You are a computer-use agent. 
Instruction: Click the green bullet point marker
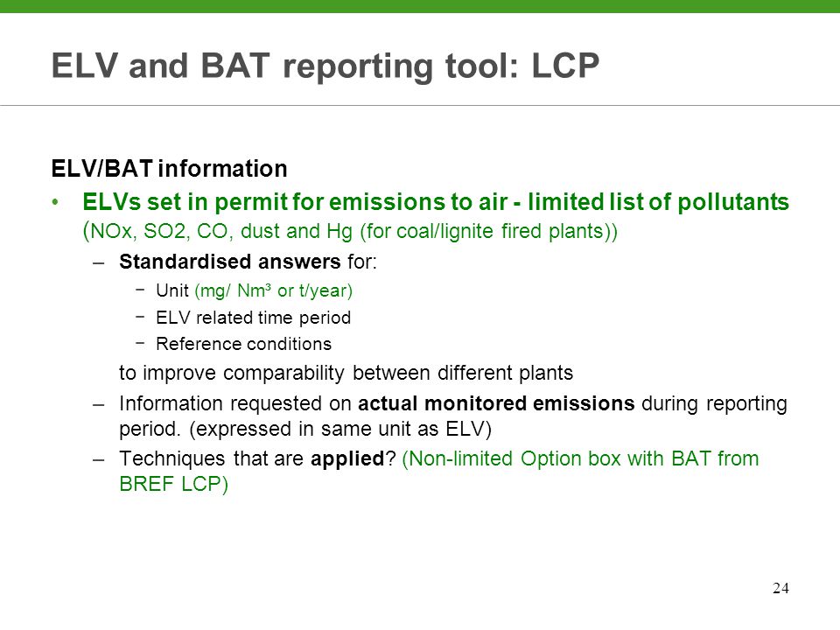click(x=54, y=202)
